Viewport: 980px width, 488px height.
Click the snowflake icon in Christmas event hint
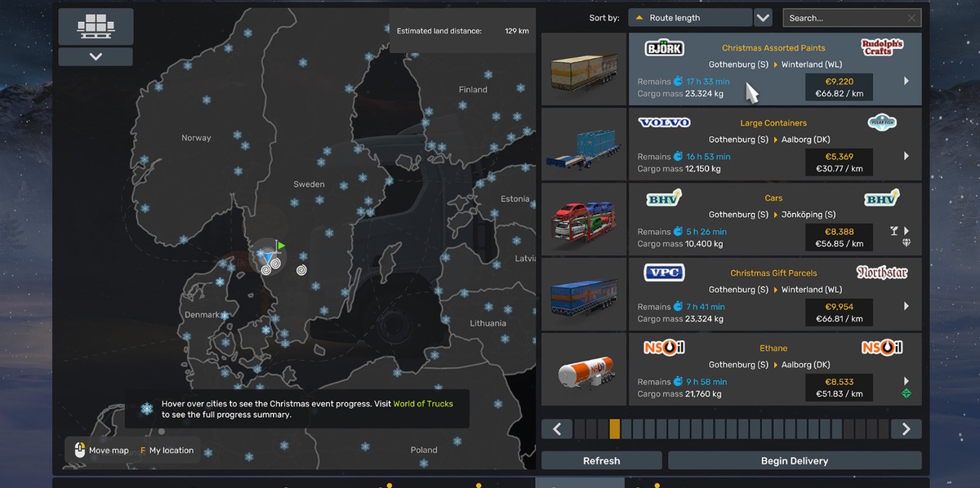[x=147, y=409]
